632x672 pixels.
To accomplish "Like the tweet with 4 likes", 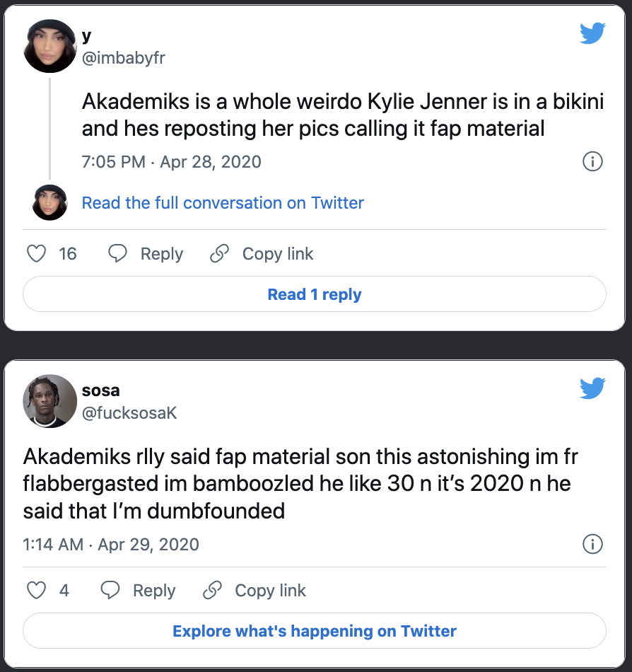I will [x=36, y=590].
